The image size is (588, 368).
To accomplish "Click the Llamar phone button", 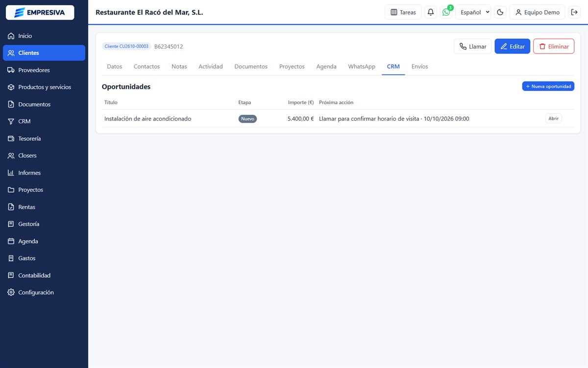I will (x=473, y=47).
